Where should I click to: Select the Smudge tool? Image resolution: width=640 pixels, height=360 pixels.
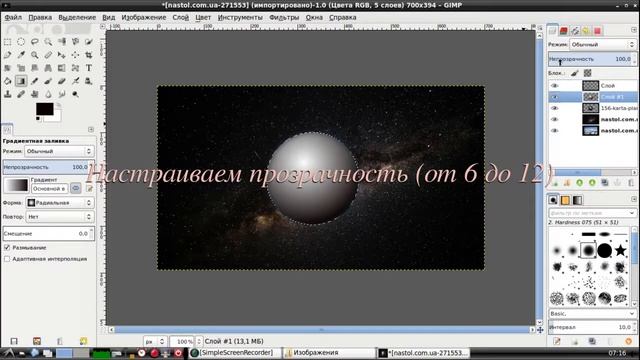62,94
